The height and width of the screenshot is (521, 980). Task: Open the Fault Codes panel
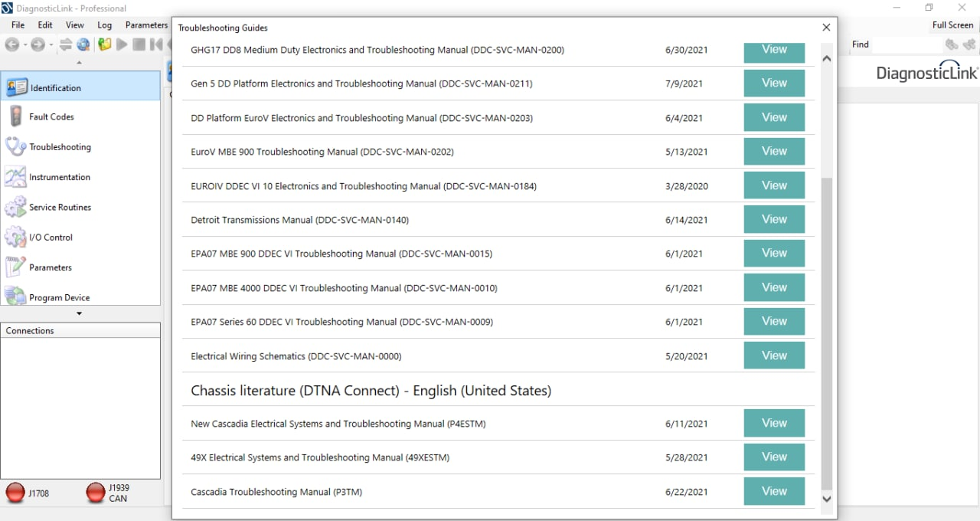(x=80, y=116)
